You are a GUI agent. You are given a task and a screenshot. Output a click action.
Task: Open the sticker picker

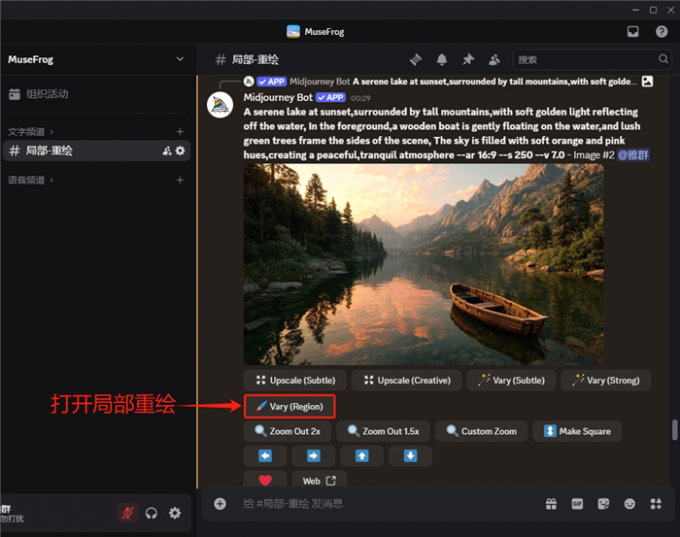click(603, 504)
